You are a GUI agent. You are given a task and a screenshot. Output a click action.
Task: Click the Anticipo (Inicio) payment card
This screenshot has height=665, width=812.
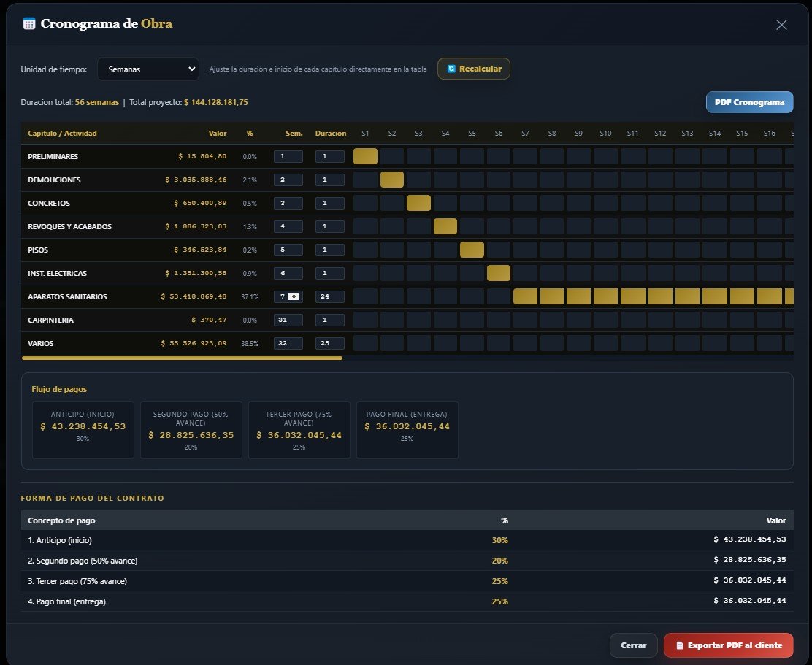coord(83,430)
